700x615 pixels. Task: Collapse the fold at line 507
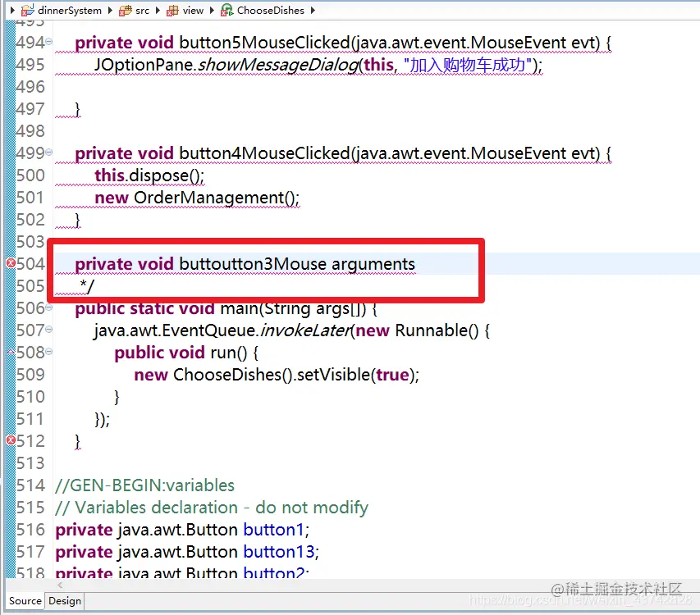tap(48, 329)
